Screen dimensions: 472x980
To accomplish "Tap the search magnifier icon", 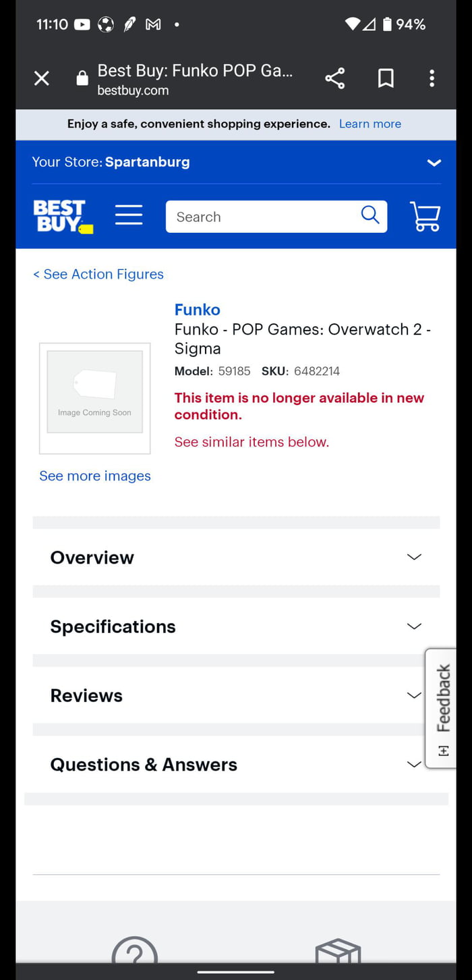I will (x=370, y=215).
